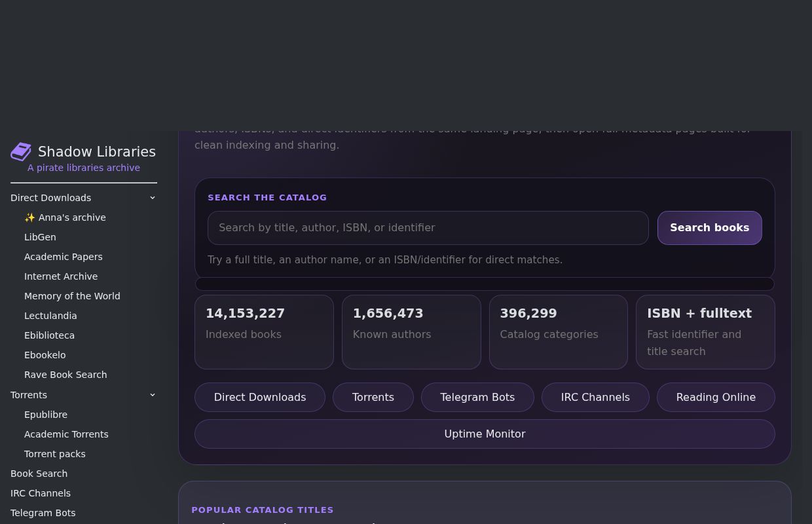This screenshot has height=524, width=812.
Task: Click the catalog search input field
Action: point(428,228)
